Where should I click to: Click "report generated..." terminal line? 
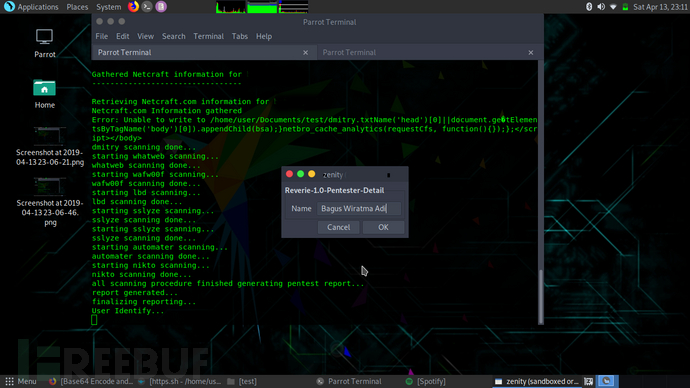click(x=135, y=293)
